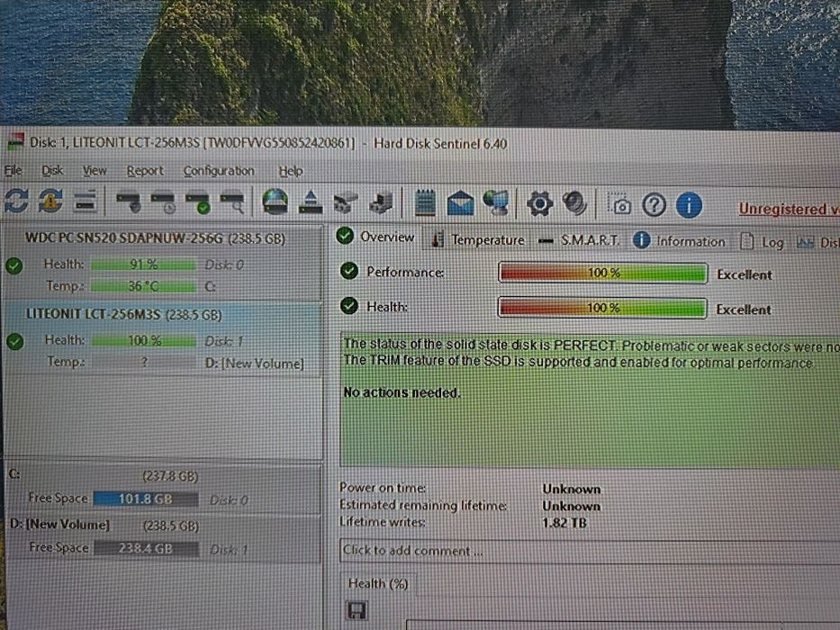Click the 'No actions needed.' status text
The height and width of the screenshot is (630, 840).
coord(402,392)
